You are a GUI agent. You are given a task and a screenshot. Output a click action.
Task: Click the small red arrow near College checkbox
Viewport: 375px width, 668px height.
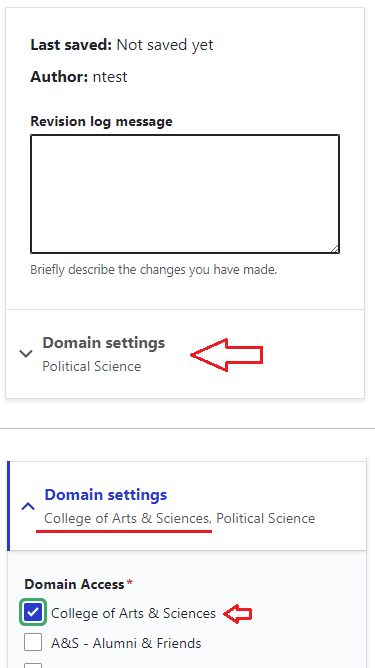238,614
